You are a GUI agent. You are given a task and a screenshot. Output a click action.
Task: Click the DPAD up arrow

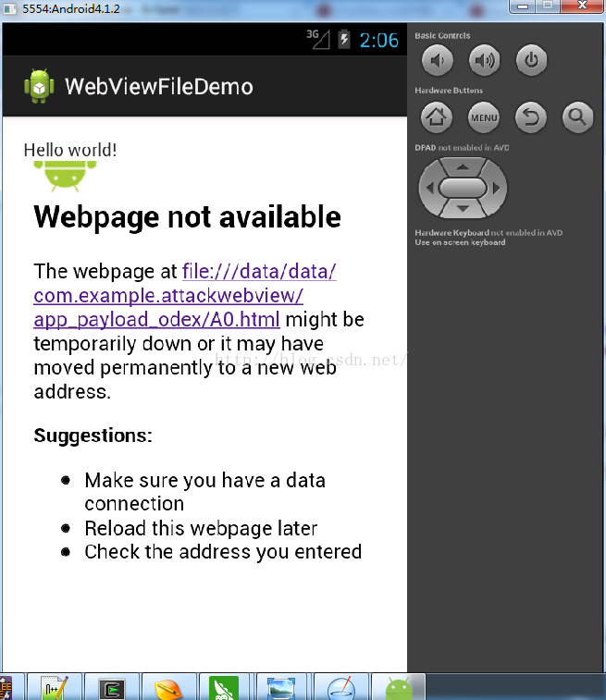pyautogui.click(x=463, y=167)
